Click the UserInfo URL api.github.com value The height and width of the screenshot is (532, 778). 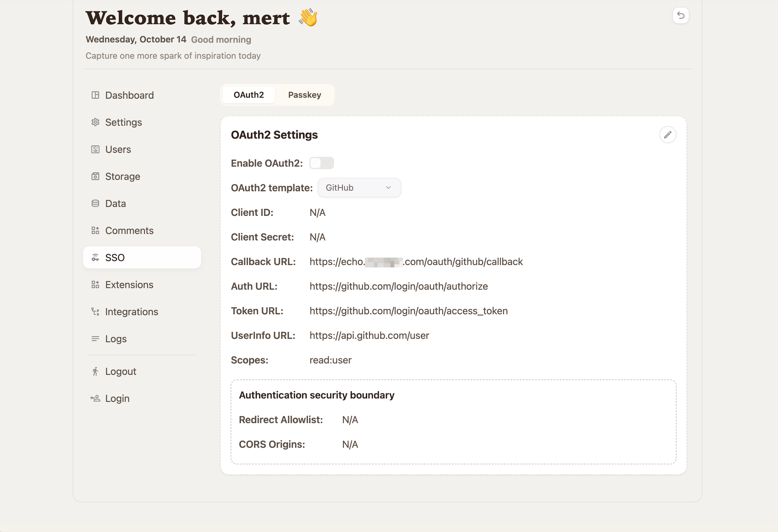369,336
